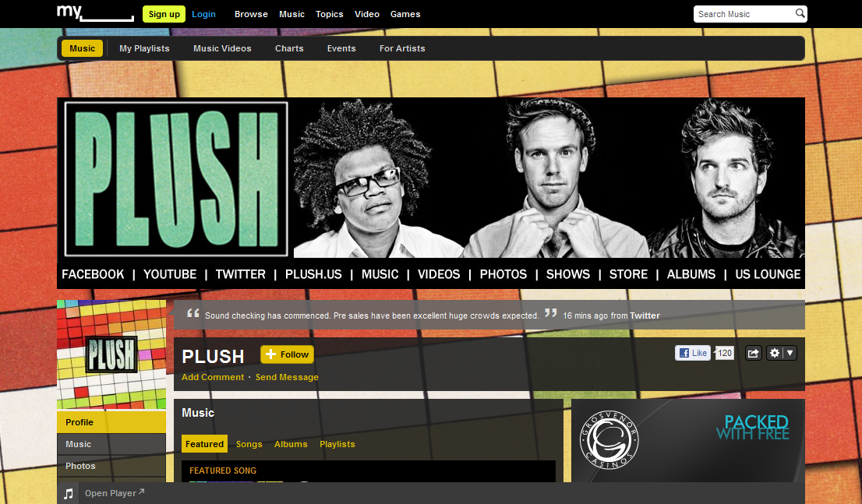Click the Myspace logo
Screen dimensions: 862x504
[x=95, y=13]
